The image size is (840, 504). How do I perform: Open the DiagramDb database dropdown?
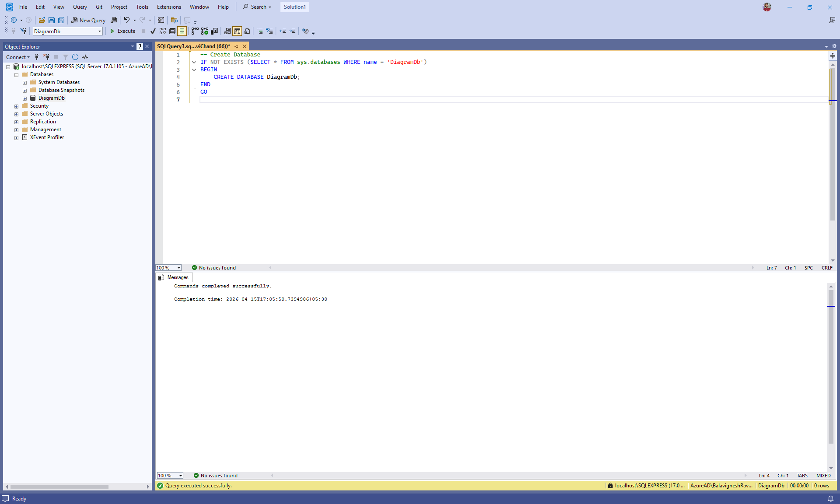[100, 31]
